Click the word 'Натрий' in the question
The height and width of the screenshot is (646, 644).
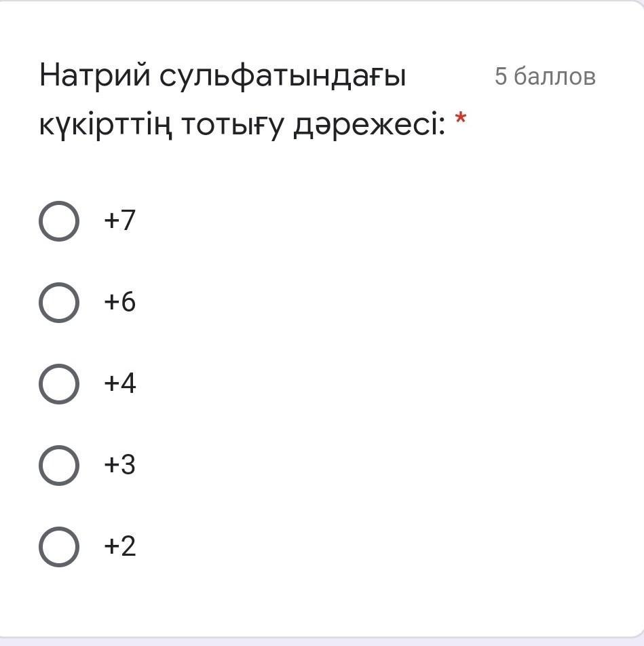95,76
